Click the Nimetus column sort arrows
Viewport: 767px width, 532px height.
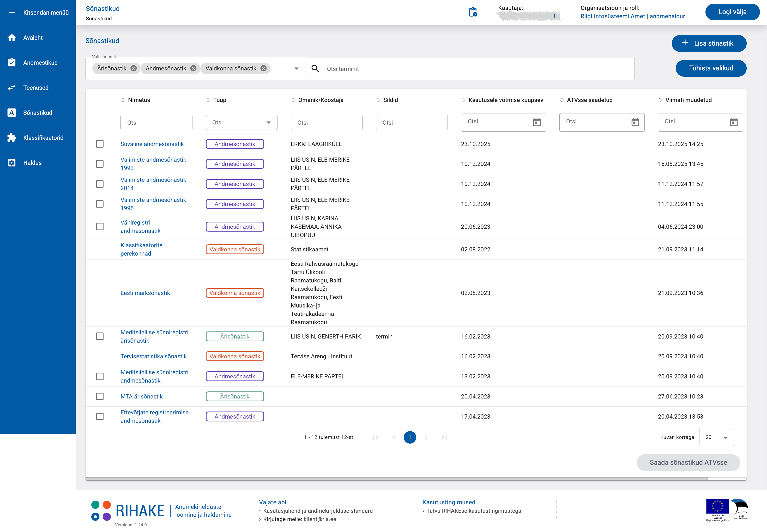click(123, 100)
